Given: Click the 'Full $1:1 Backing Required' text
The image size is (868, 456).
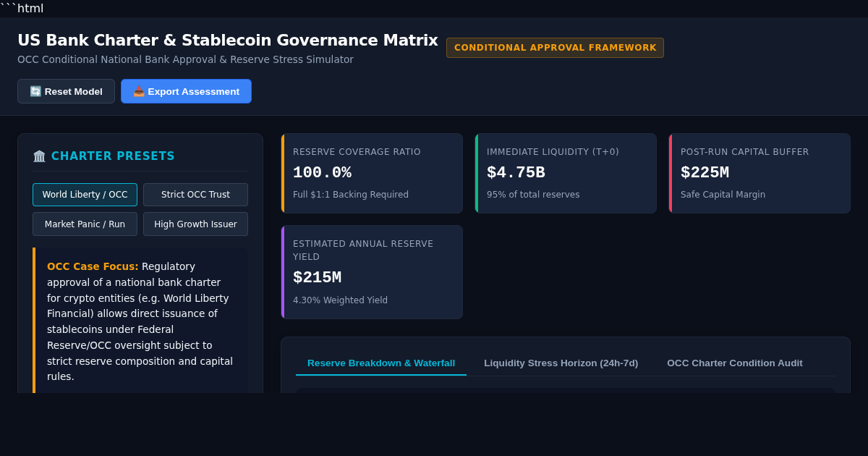Looking at the screenshot, I should point(351,195).
